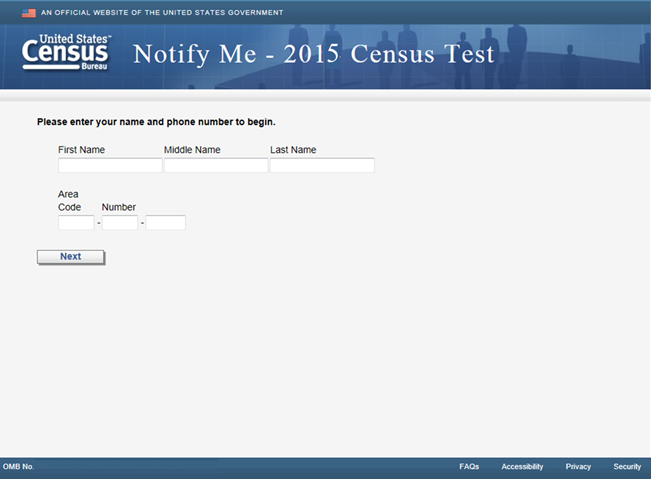Click the 'OMB No.' footer text
Image resolution: width=651 pixels, height=479 pixels.
(18, 467)
